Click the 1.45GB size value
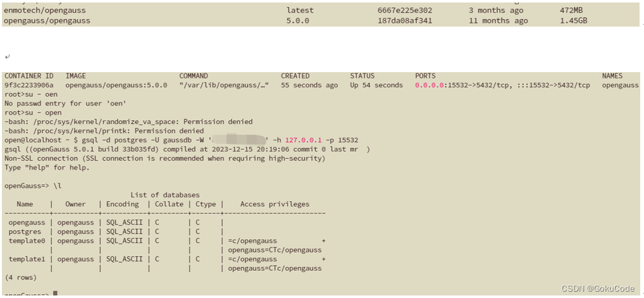The height and width of the screenshot is (298, 644). (573, 20)
